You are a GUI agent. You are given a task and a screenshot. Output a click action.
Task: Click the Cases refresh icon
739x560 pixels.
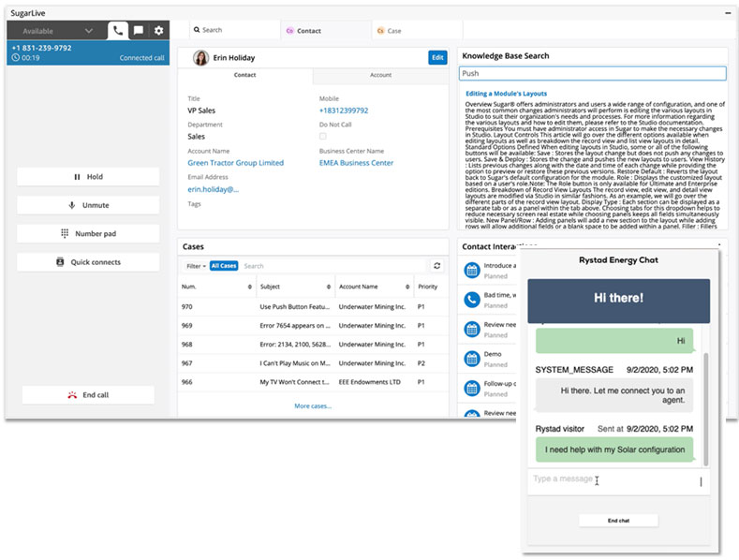[436, 266]
